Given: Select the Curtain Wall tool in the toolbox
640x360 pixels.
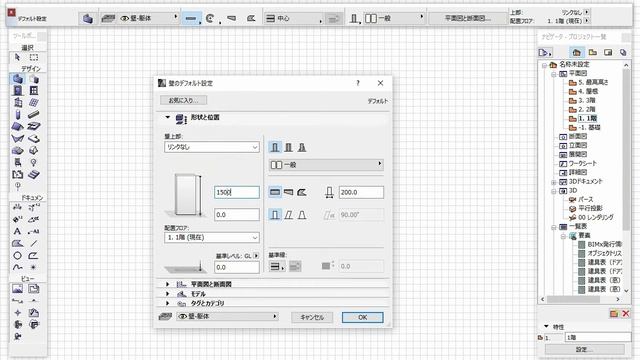Looking at the screenshot, I should [34, 102].
